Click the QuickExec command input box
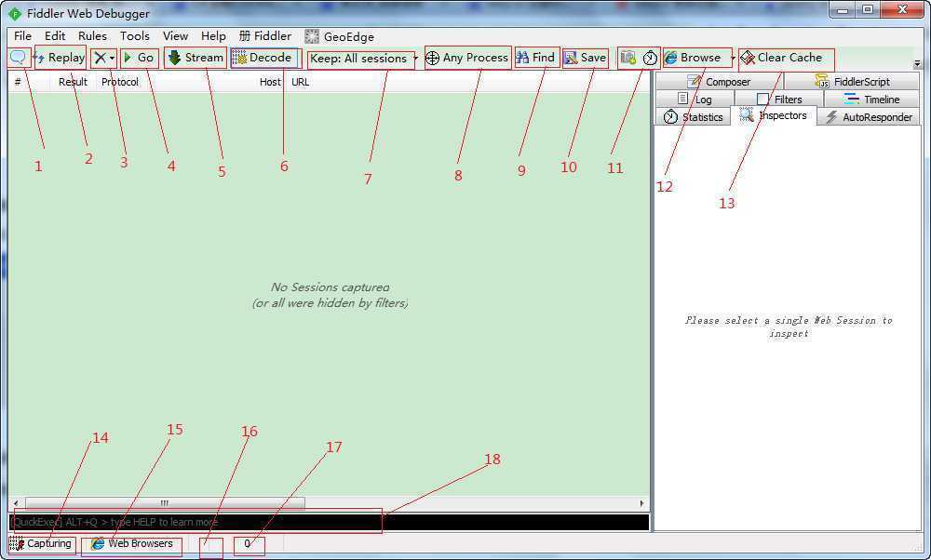Image resolution: width=931 pixels, height=560 pixels. click(x=330, y=522)
